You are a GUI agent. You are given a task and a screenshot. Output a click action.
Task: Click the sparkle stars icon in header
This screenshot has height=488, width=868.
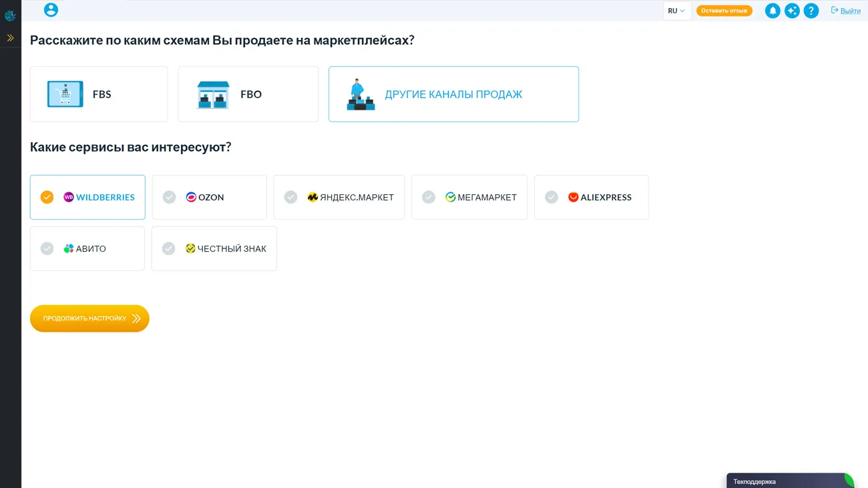(792, 11)
